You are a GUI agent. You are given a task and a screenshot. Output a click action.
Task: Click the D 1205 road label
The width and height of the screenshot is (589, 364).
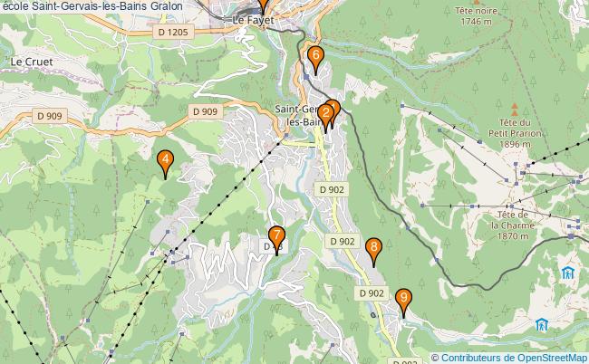click(173, 32)
